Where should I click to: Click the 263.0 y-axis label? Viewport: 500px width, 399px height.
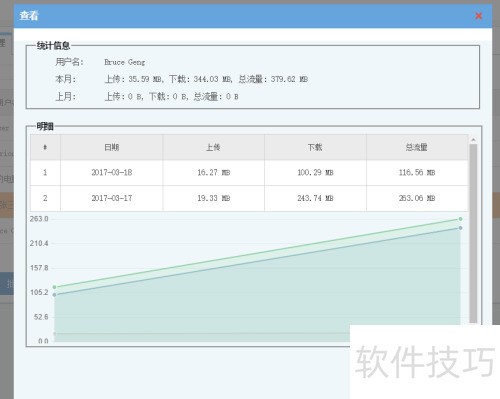(39, 219)
